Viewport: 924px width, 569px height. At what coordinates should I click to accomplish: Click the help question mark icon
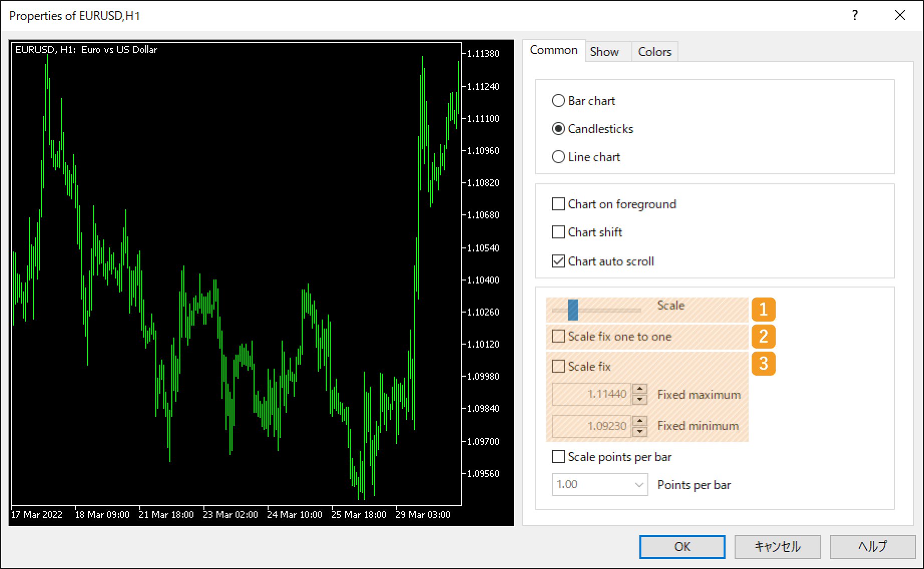coord(854,16)
